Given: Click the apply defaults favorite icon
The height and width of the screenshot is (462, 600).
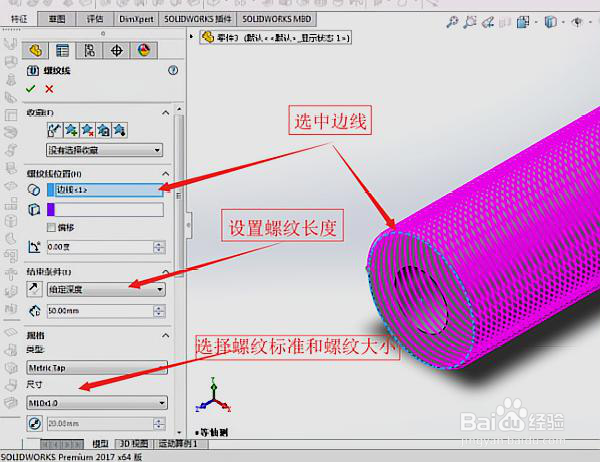Looking at the screenshot, I should point(54,130).
